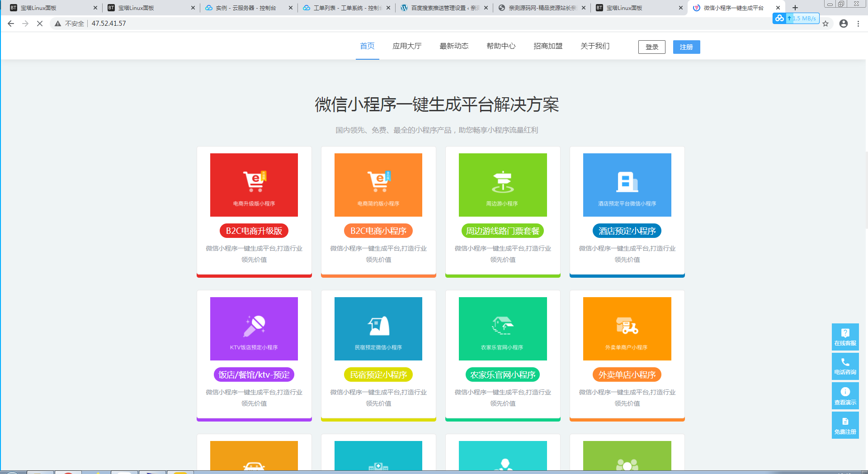Open the 招商加盟 menu item
The width and height of the screenshot is (868, 474).
click(548, 46)
